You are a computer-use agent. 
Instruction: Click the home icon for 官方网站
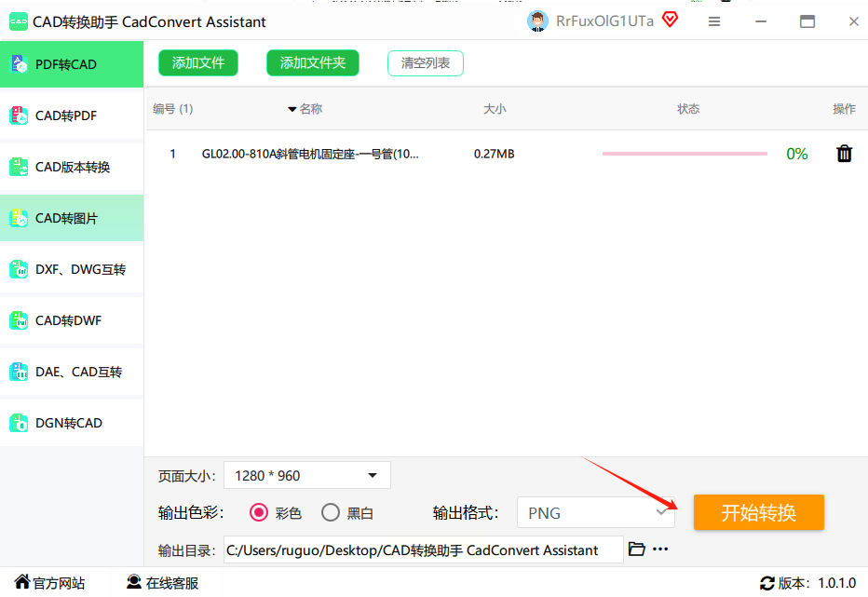pos(22,581)
